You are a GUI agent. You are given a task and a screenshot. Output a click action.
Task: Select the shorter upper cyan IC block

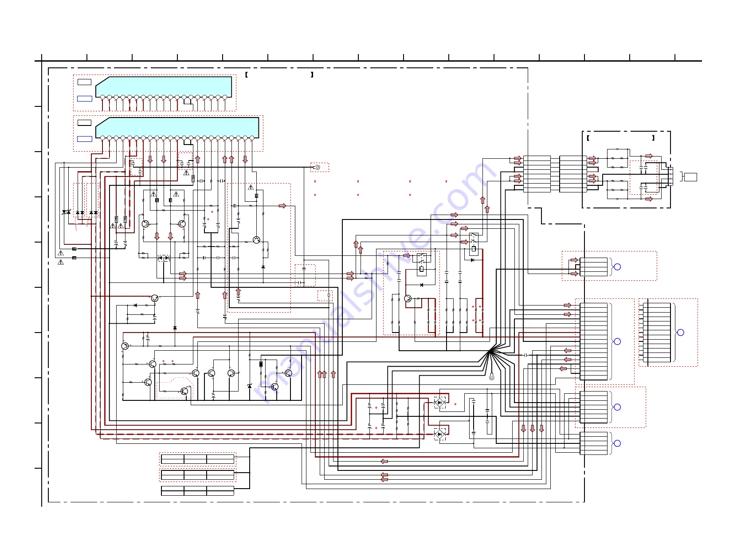coord(164,87)
